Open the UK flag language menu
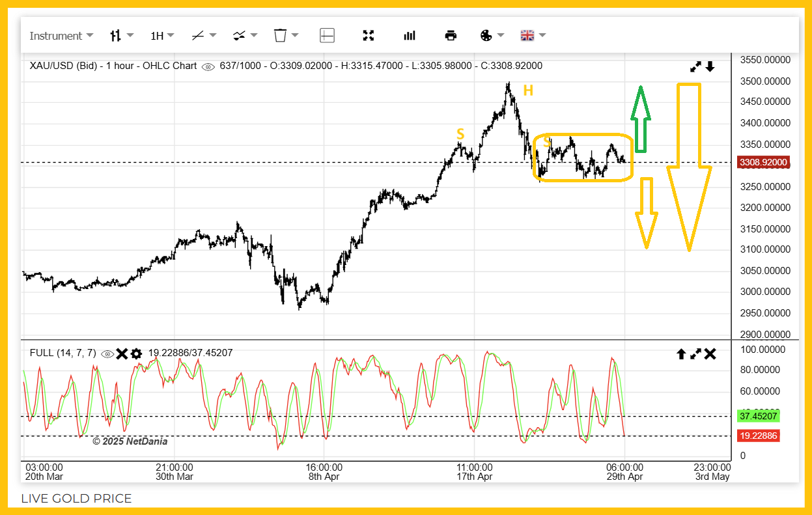The width and height of the screenshot is (812, 515). click(533, 36)
